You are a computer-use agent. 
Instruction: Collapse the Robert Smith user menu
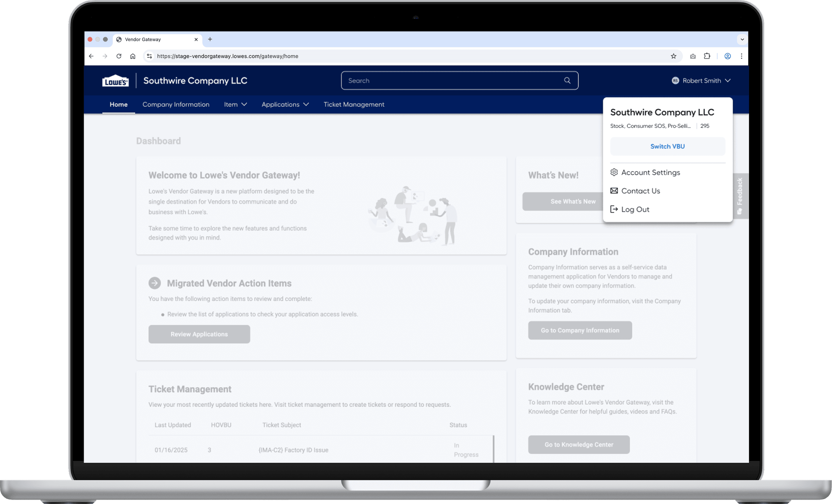pyautogui.click(x=701, y=80)
